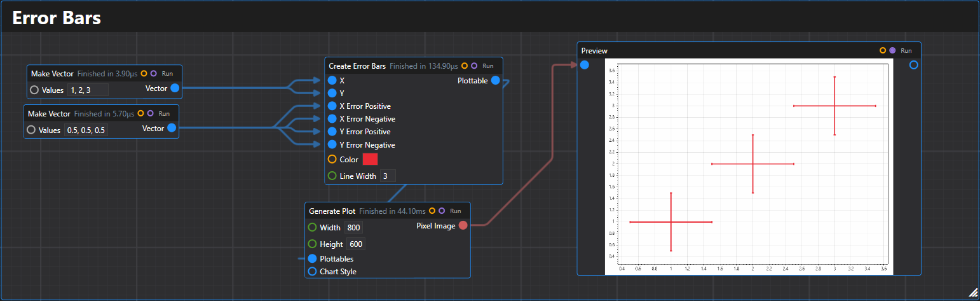Click the X input port of Create Error Bars
Image resolution: width=980 pixels, height=301 pixels.
click(332, 81)
